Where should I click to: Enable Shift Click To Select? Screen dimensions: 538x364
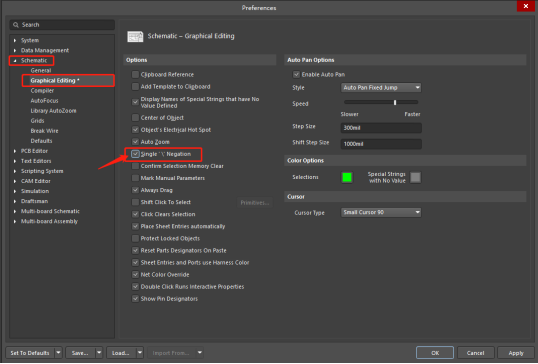(135, 202)
